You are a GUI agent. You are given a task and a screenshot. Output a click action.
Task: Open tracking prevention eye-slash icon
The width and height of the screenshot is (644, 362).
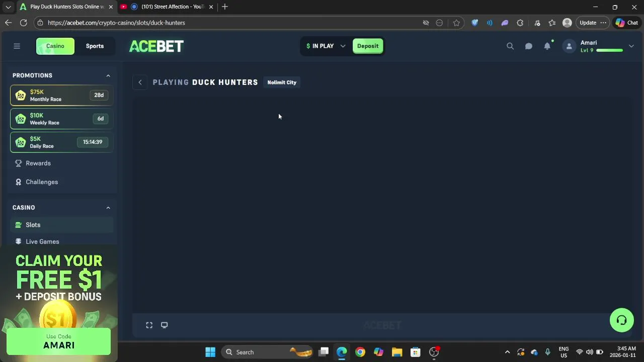point(426,23)
